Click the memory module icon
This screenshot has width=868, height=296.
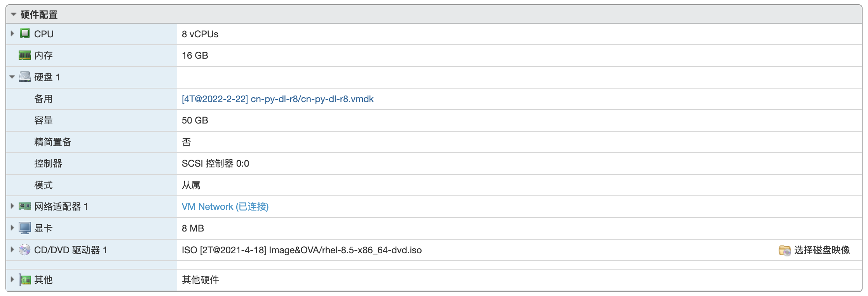coord(25,56)
